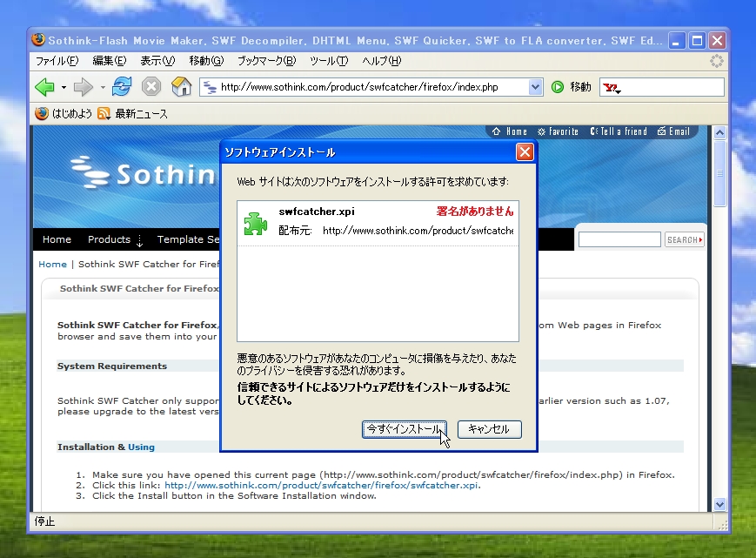Open Products in the black navigation bar
This screenshot has width=756, height=558.
click(x=109, y=239)
